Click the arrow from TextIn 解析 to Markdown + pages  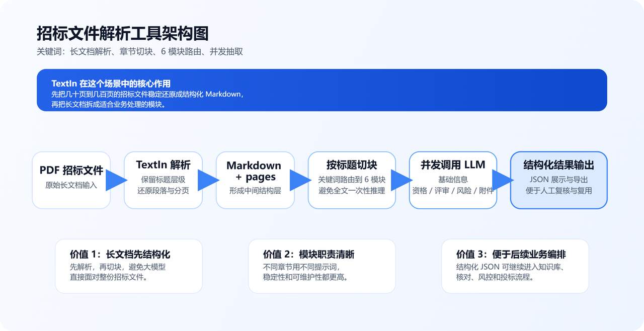point(208,180)
